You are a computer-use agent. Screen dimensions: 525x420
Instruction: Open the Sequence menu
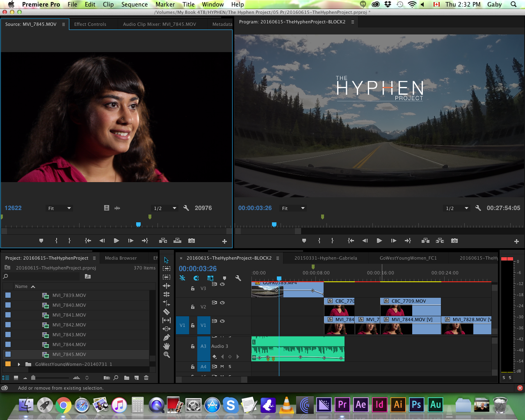[x=134, y=4]
